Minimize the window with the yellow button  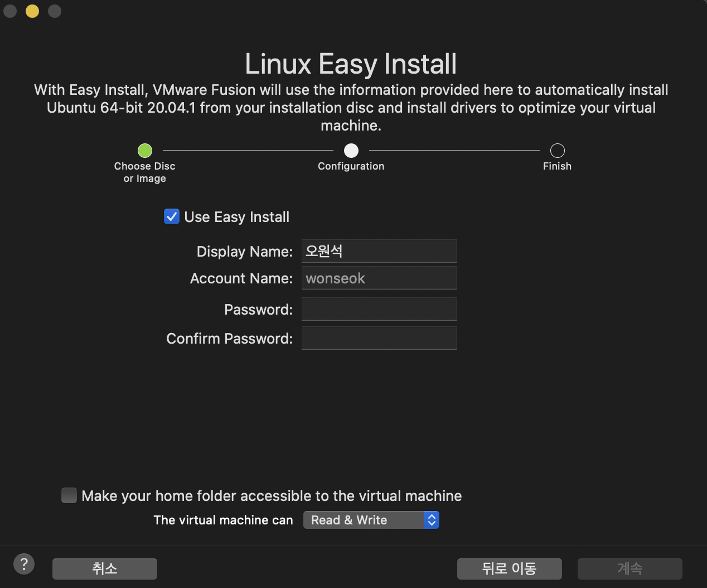pyautogui.click(x=32, y=11)
